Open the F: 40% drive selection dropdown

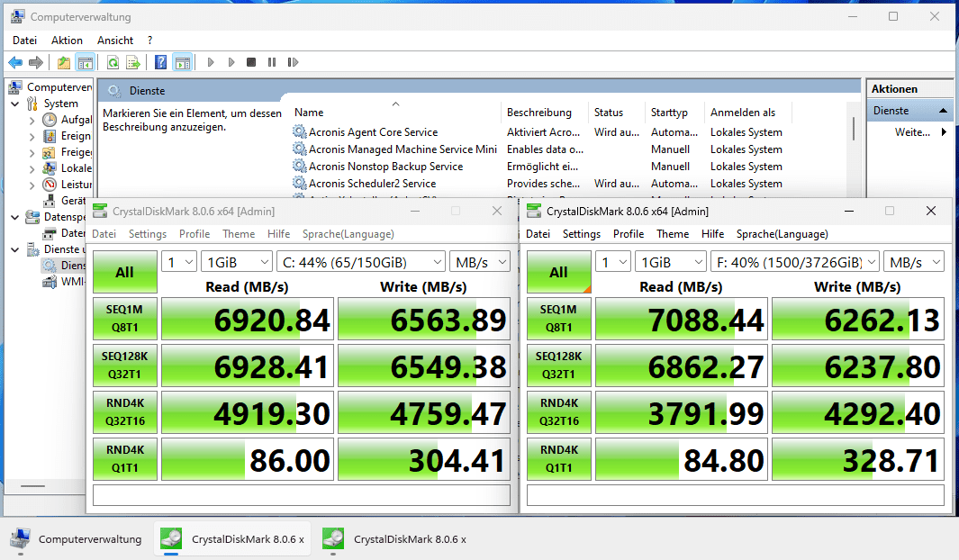click(x=794, y=262)
